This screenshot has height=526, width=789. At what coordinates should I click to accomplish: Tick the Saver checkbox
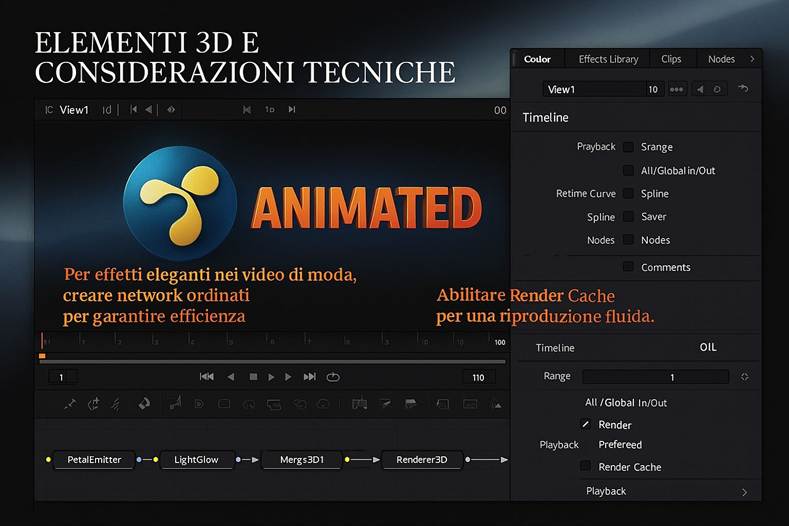pos(628,216)
